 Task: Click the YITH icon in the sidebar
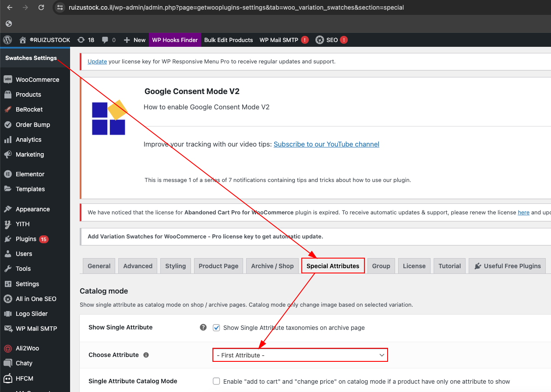click(7, 224)
